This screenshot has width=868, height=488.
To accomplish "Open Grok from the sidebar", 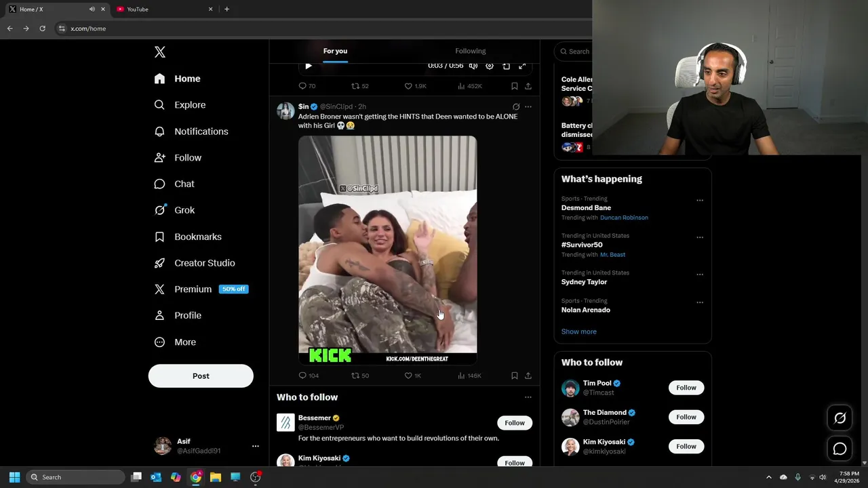I will (x=174, y=210).
